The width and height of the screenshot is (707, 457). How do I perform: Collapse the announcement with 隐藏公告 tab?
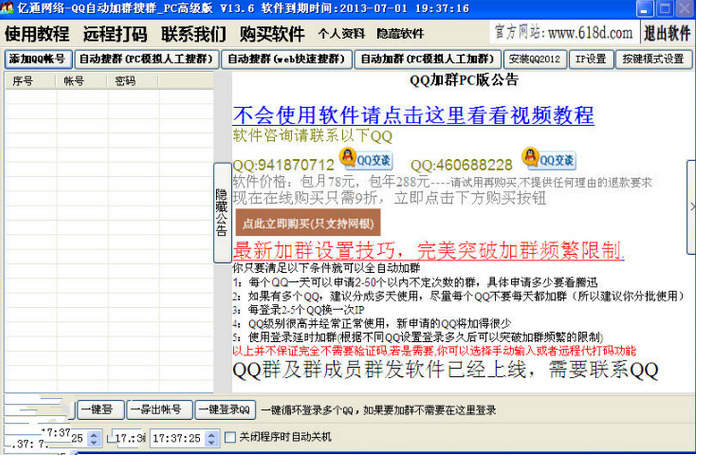tap(222, 213)
